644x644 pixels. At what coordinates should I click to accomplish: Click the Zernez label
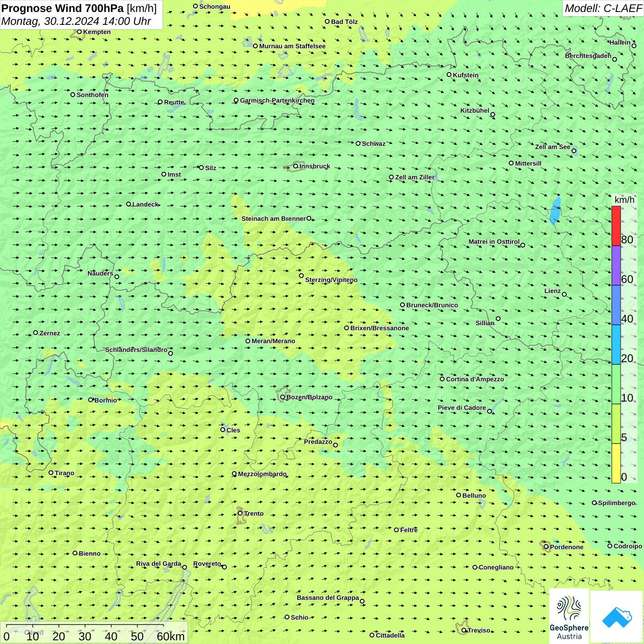pyautogui.click(x=50, y=333)
